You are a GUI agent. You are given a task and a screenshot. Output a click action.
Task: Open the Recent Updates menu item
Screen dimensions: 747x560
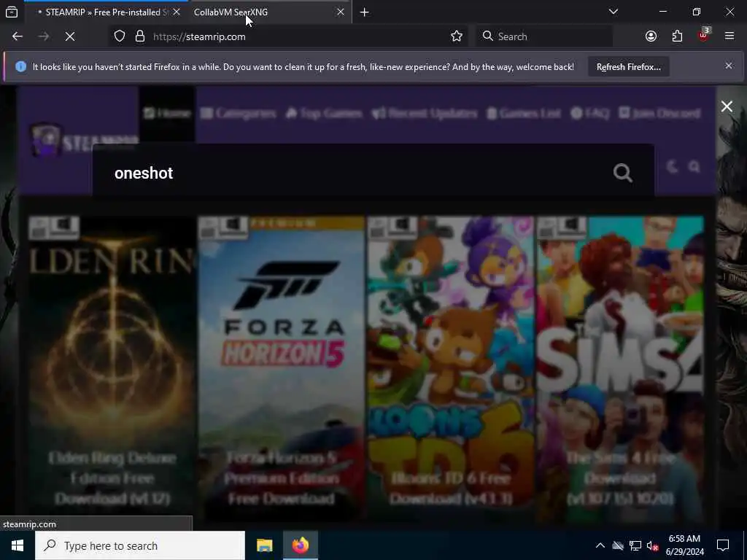[425, 113]
